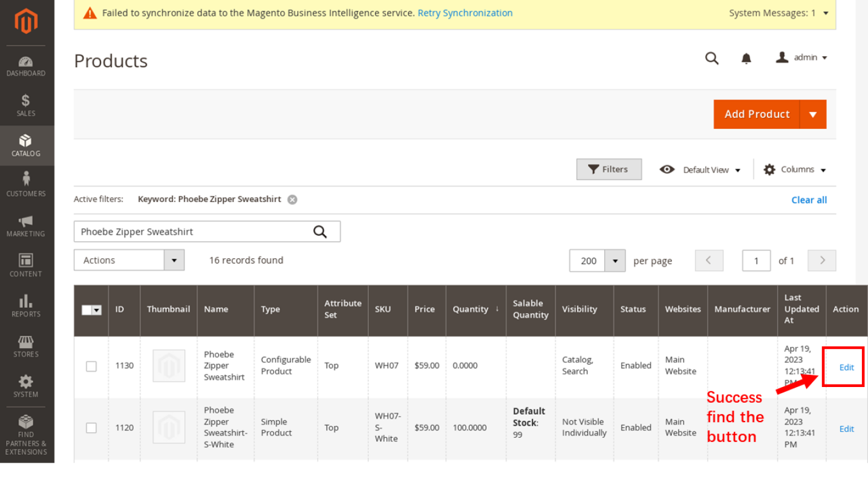Click the magnifier icon in page header

tap(712, 58)
